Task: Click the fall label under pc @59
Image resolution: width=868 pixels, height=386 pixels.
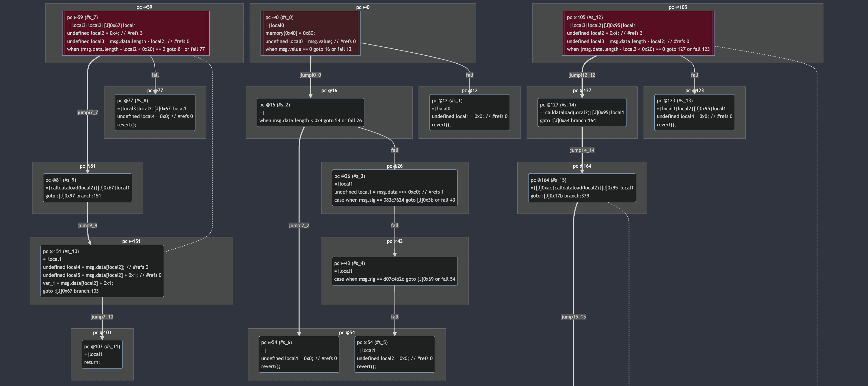Action: click(x=155, y=75)
